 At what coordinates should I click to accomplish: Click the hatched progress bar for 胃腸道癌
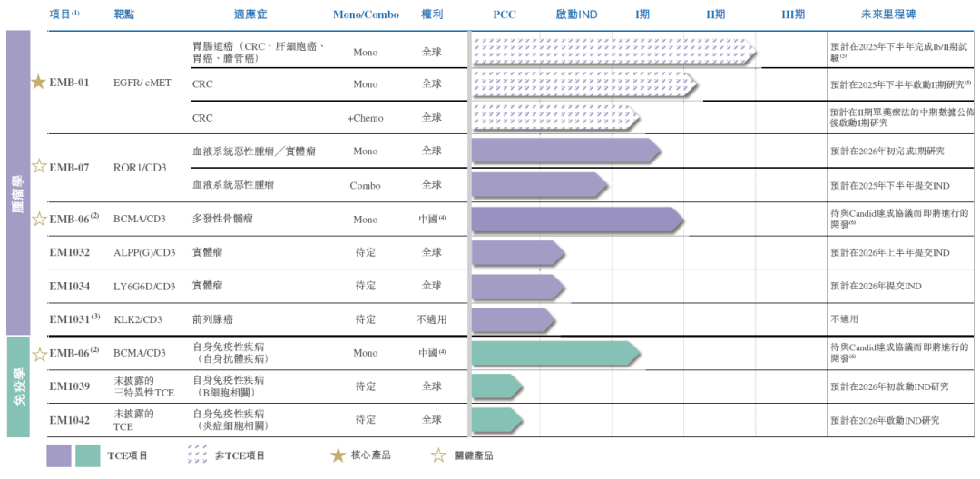(x=614, y=51)
